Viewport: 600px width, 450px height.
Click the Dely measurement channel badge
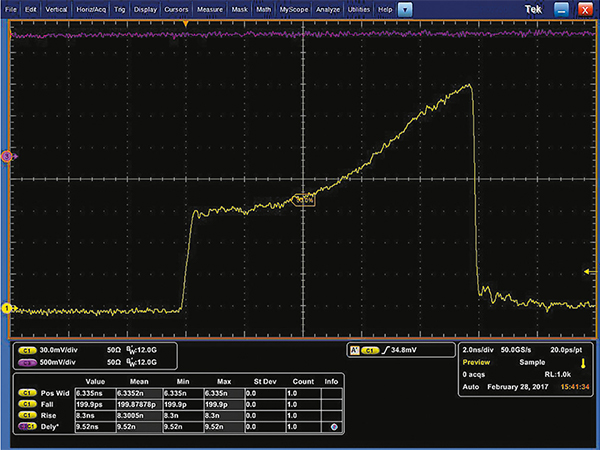[27, 426]
